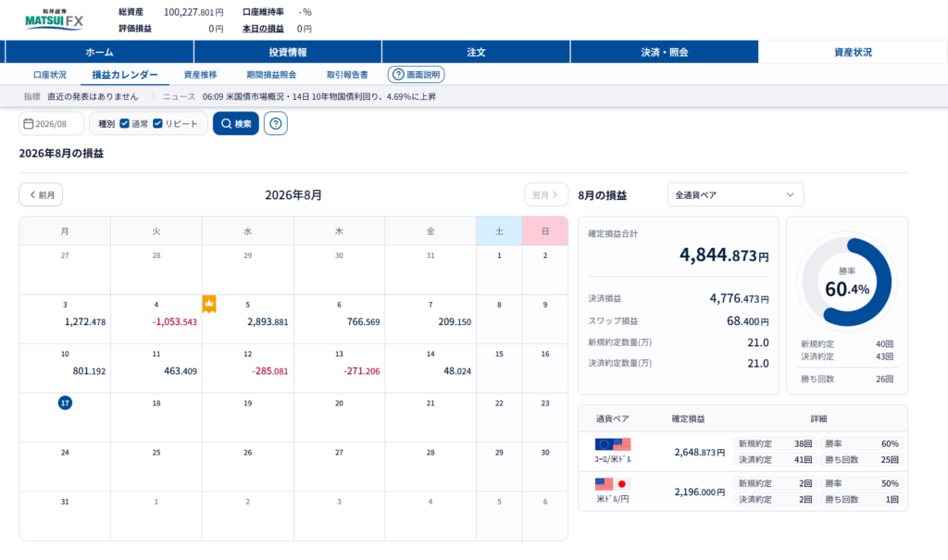Click the 直近の発表はありません indicator text
This screenshot has width=948, height=560.
[x=93, y=96]
